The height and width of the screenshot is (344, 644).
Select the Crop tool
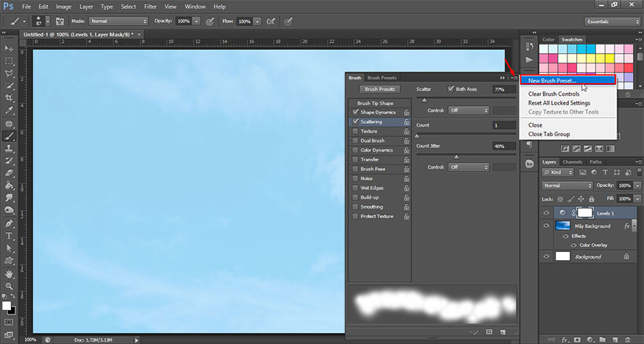(10, 98)
